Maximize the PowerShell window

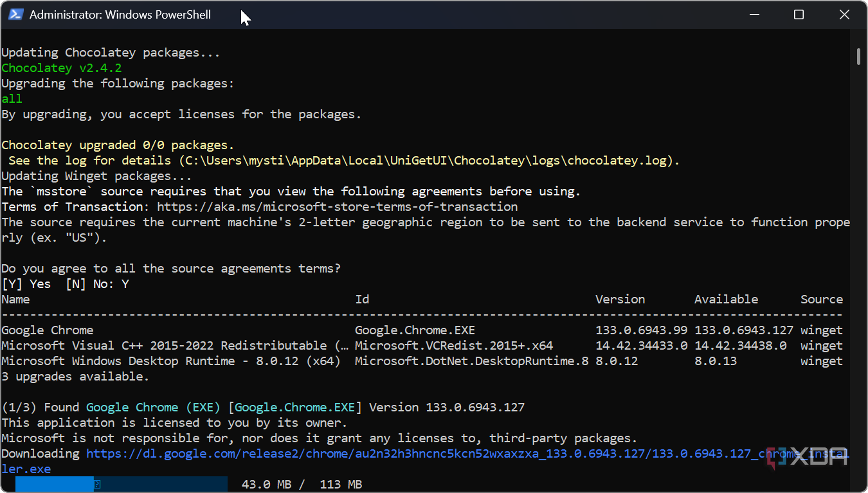[x=799, y=14]
